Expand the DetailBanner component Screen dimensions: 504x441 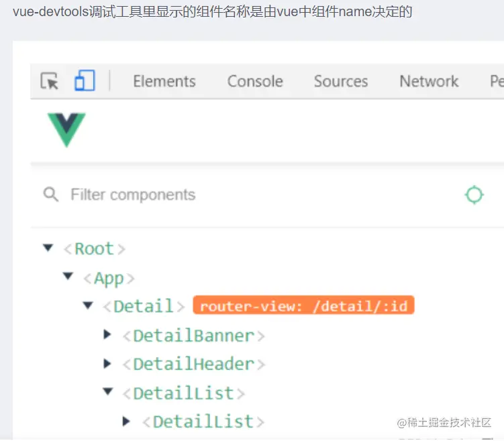coord(107,334)
